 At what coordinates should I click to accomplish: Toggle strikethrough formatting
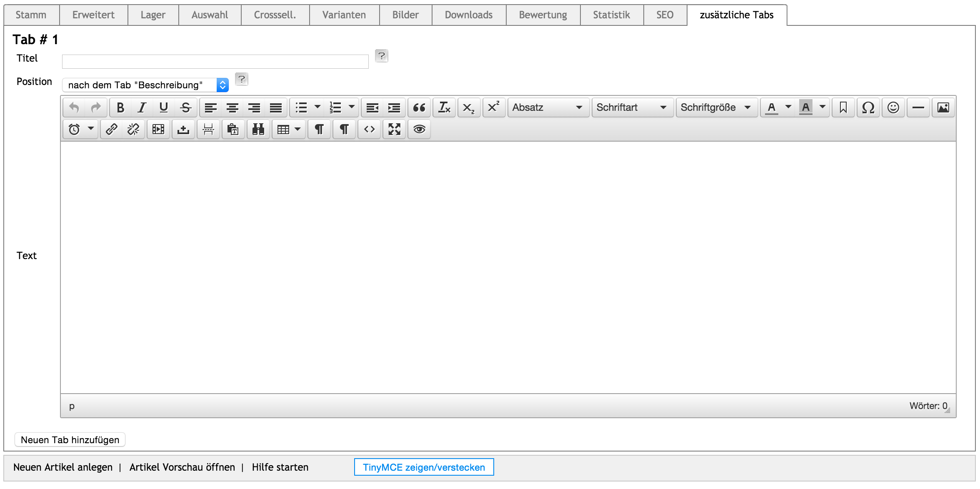click(x=186, y=108)
